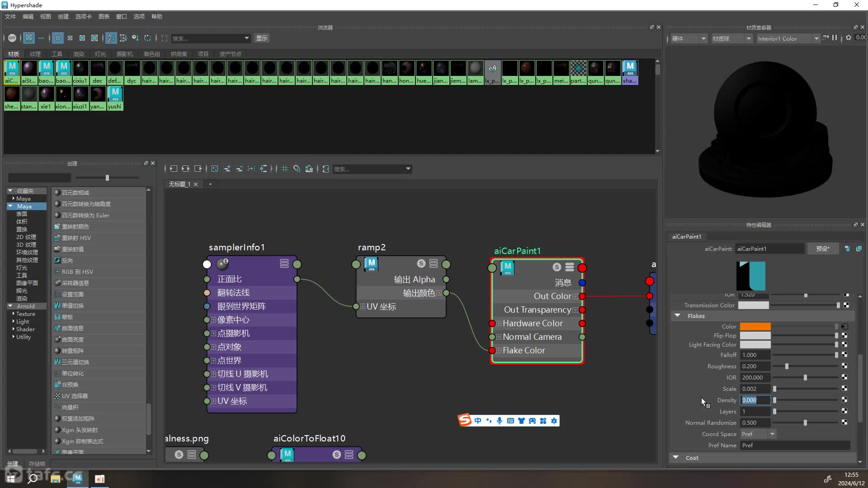
Task: Open the 文件 menu
Action: (10, 17)
